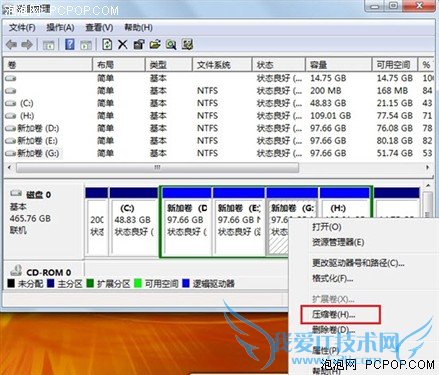This screenshot has height=375, width=439.
Task: Sort by the 卷 column header
Action: pos(48,65)
